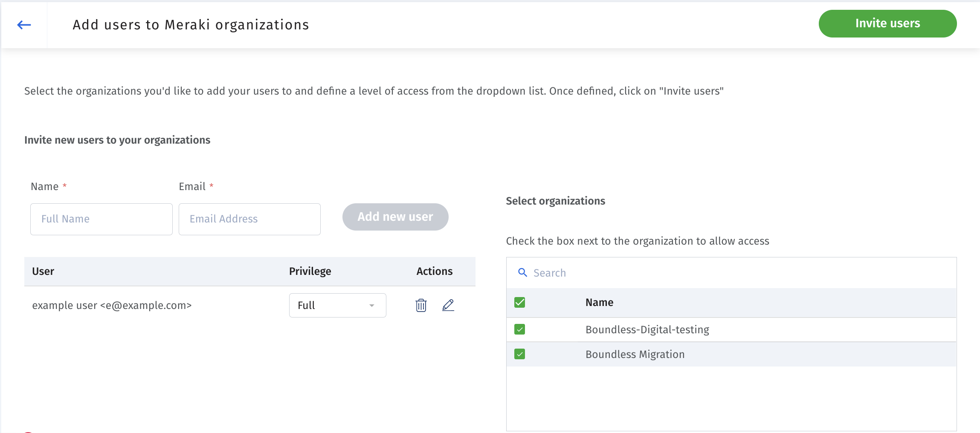Click the Select organizations heading
This screenshot has width=980, height=433.
pos(555,201)
